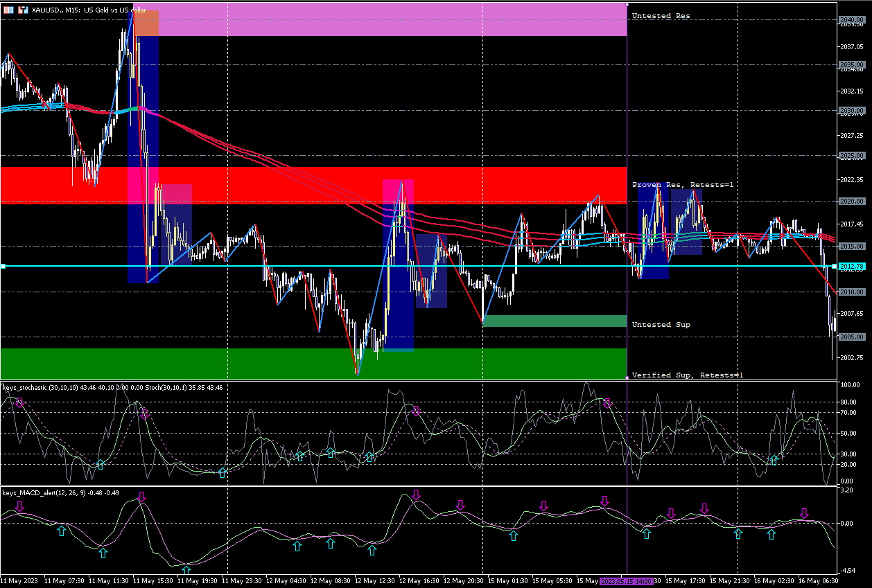Click the 100.00 level on stochastic scale
Screen dimensions: 872x588
849,384
